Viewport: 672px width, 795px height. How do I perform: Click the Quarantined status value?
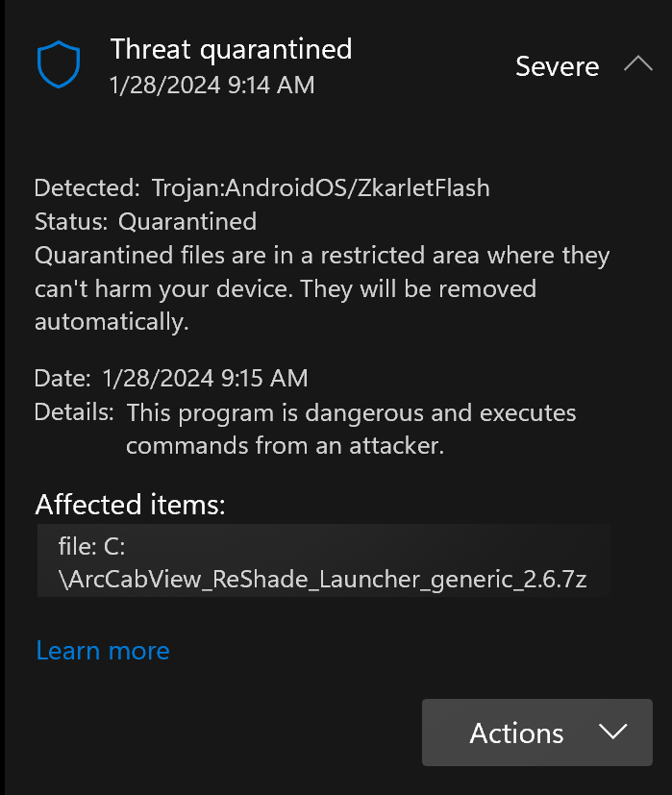click(187, 222)
